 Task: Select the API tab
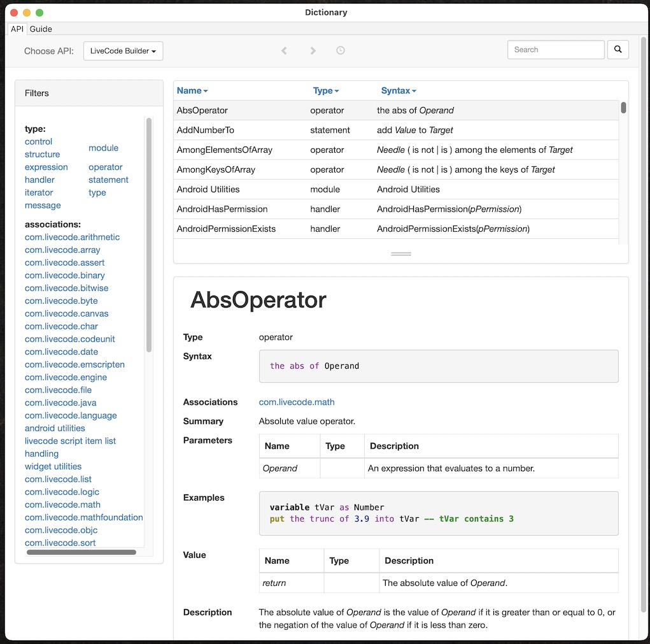17,29
